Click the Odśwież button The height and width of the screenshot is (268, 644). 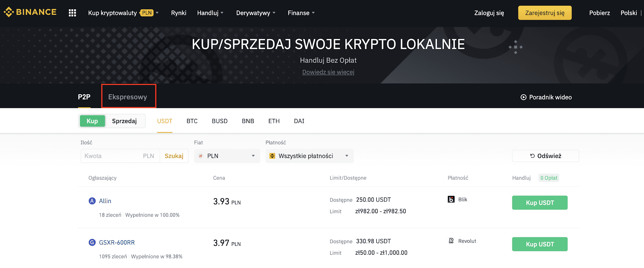click(545, 156)
